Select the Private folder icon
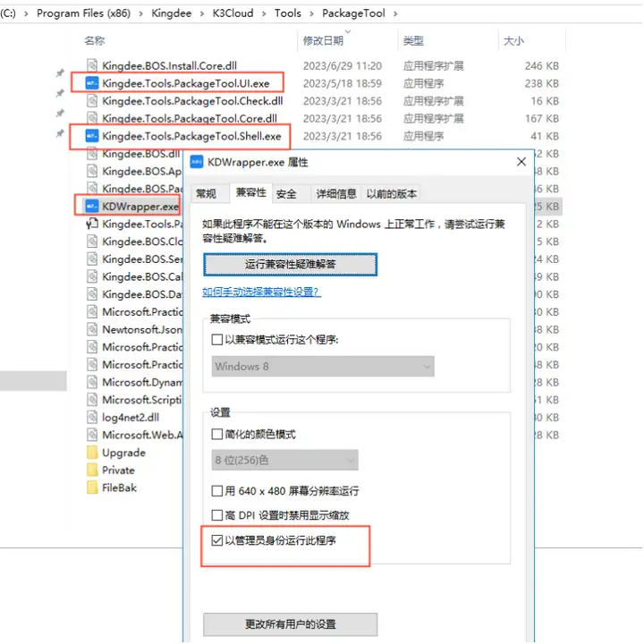 92,470
